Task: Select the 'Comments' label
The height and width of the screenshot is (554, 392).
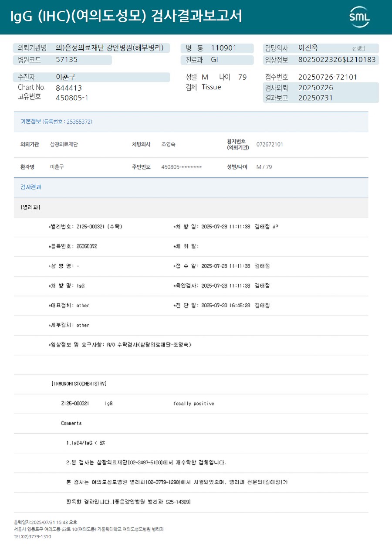Action: (71, 423)
